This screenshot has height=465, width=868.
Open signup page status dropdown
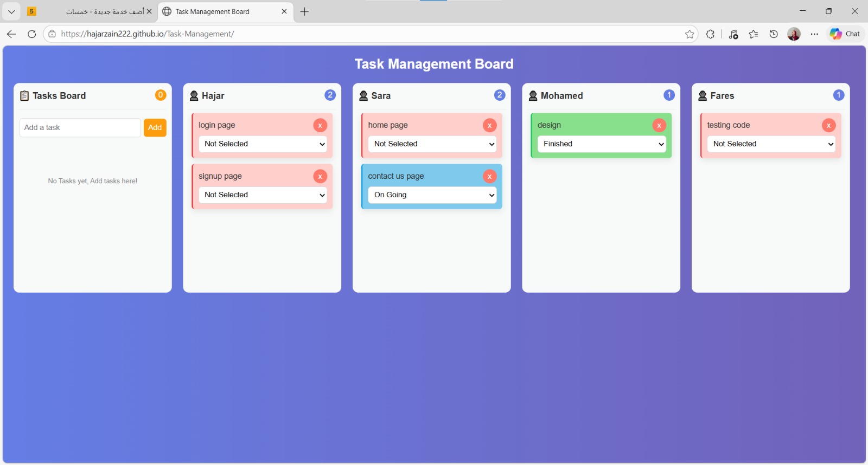coord(263,195)
